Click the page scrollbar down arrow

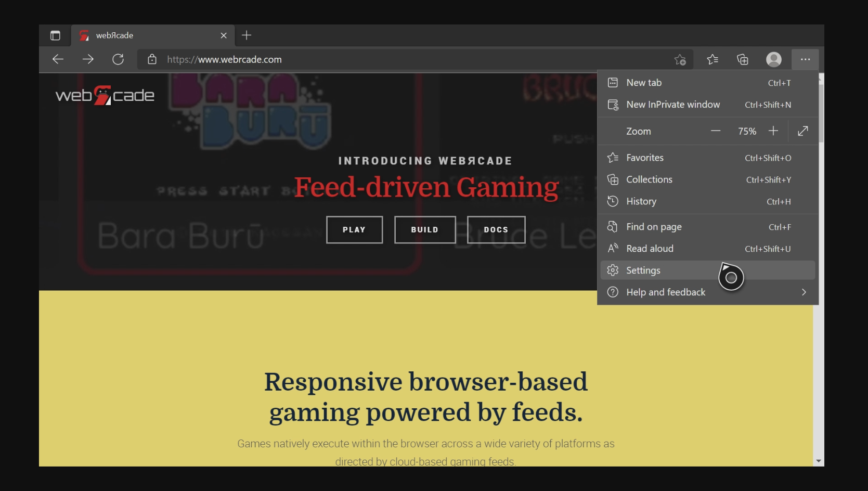click(x=820, y=460)
